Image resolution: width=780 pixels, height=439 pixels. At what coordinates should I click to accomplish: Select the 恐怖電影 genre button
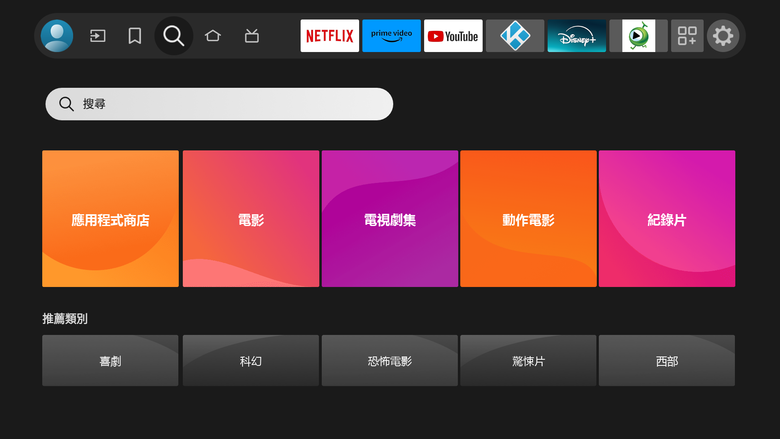(x=390, y=360)
